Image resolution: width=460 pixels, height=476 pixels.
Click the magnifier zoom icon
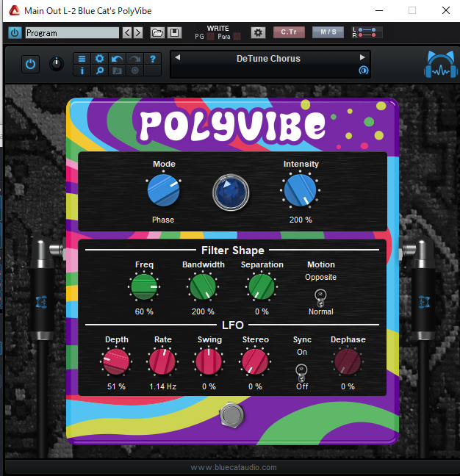(100, 71)
